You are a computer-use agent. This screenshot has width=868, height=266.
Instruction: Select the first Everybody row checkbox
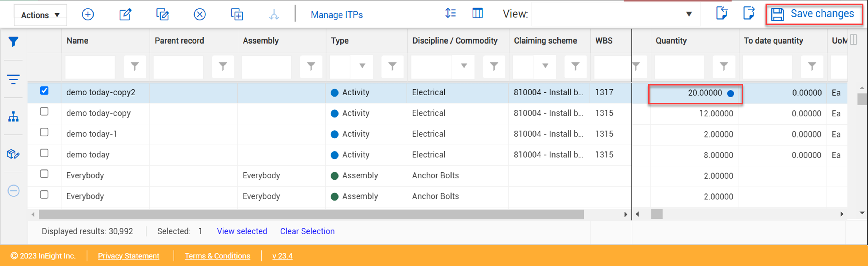point(44,174)
